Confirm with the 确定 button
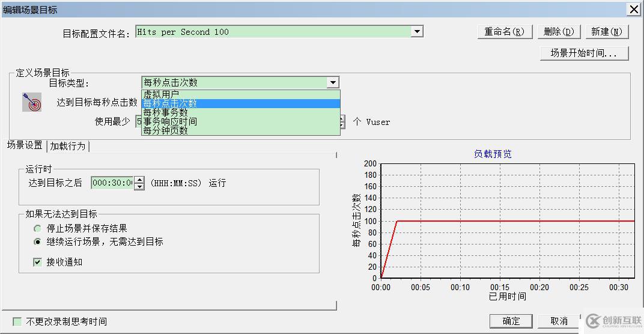This screenshot has height=334, width=644. [511, 321]
